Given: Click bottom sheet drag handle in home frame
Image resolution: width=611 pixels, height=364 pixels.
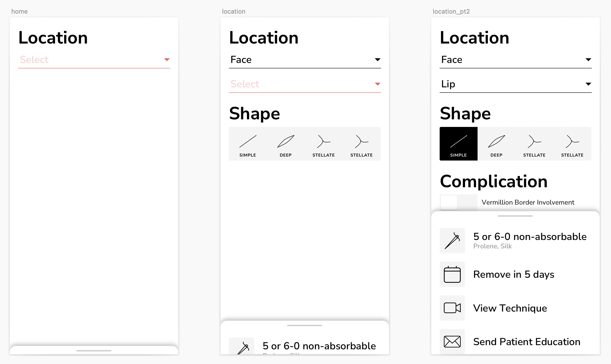Looking at the screenshot, I should point(94,351).
